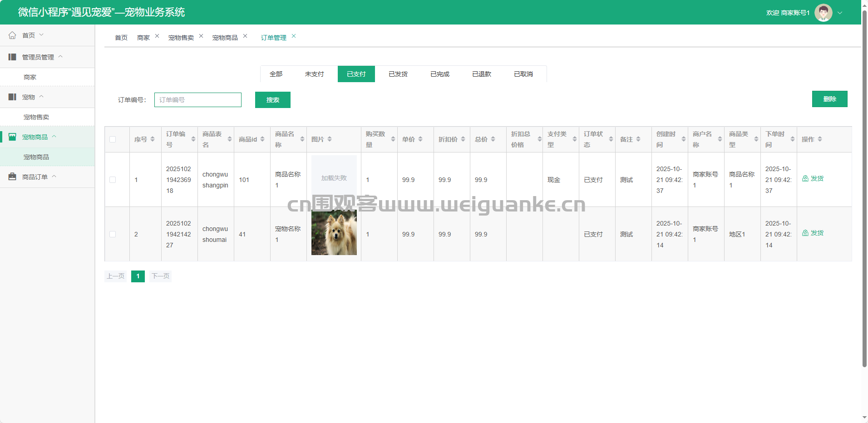Collapse the 宠物 sidebar menu
The image size is (868, 423).
click(42, 97)
